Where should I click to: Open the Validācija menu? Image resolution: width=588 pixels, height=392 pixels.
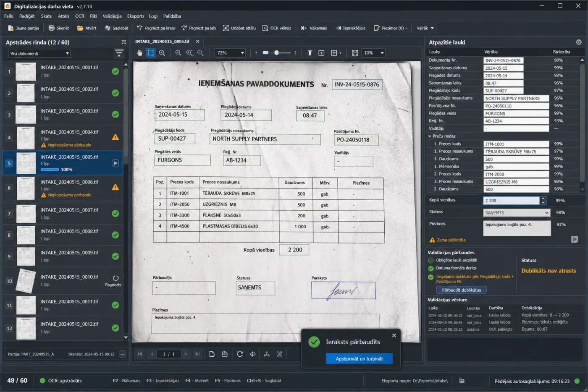coord(112,16)
